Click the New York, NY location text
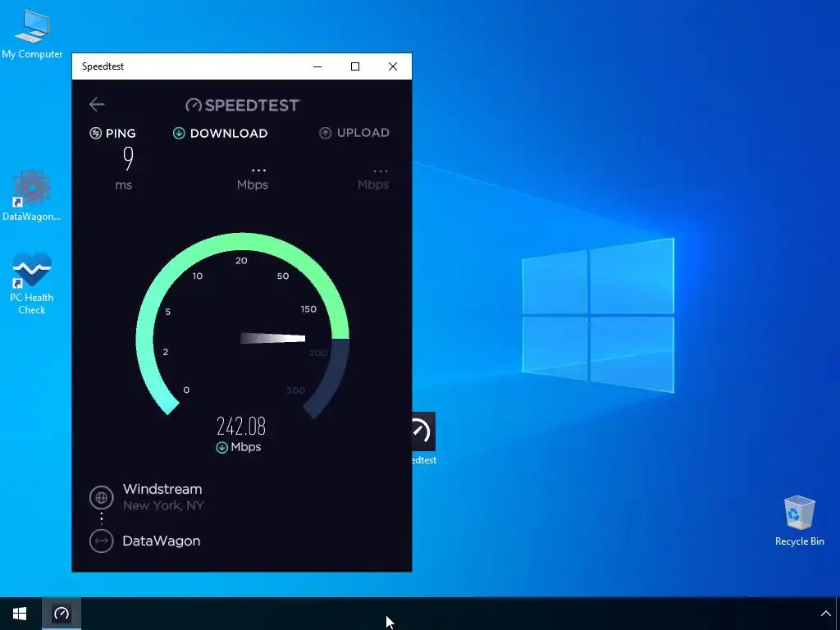Viewport: 840px width, 630px height. (163, 505)
